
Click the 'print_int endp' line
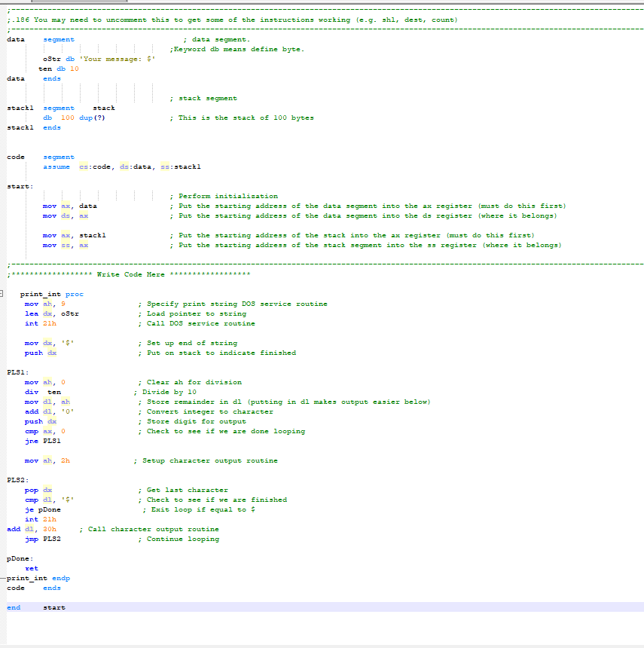coord(38,579)
